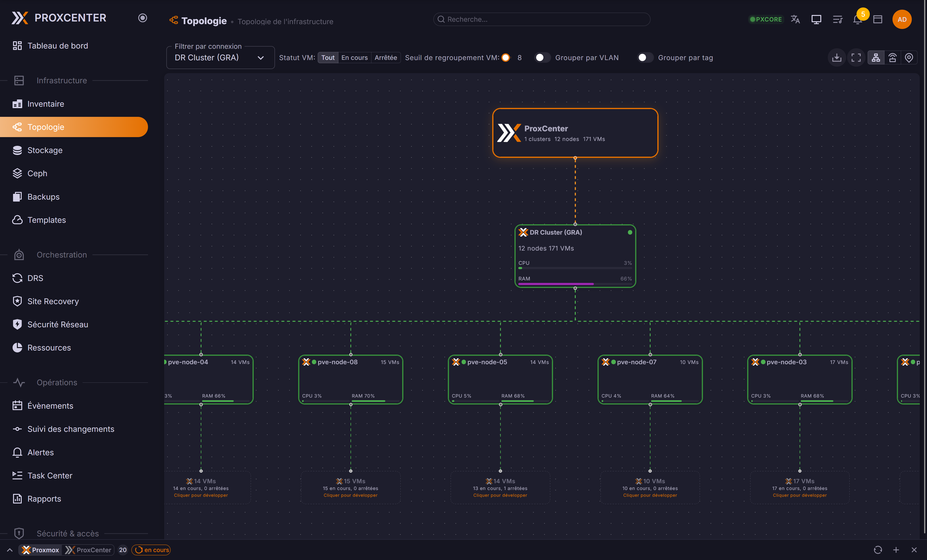Select the DR Cluster (GRA) node card

tap(575, 256)
